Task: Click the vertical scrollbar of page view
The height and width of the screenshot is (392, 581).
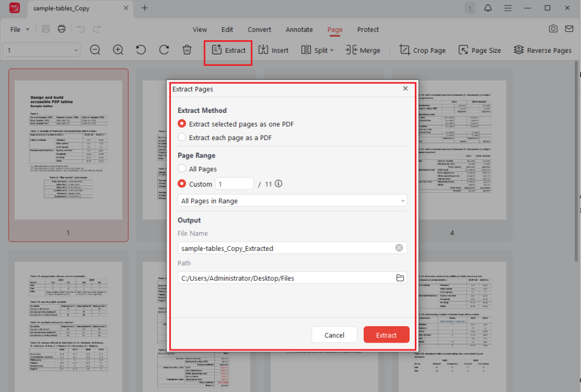Action: click(x=577, y=161)
